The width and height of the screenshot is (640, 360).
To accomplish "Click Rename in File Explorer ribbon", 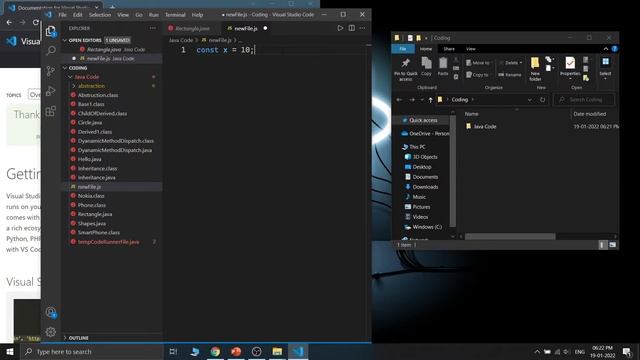I will coord(510,75).
